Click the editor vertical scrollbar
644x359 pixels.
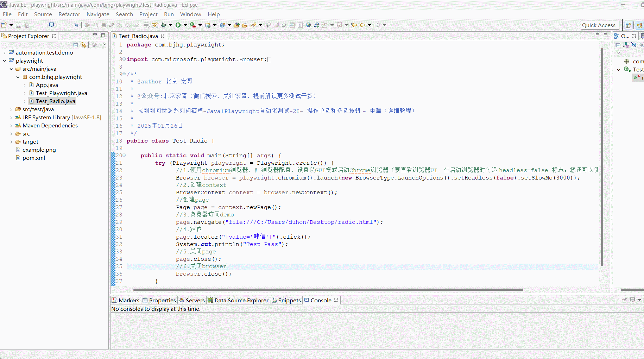click(602, 157)
